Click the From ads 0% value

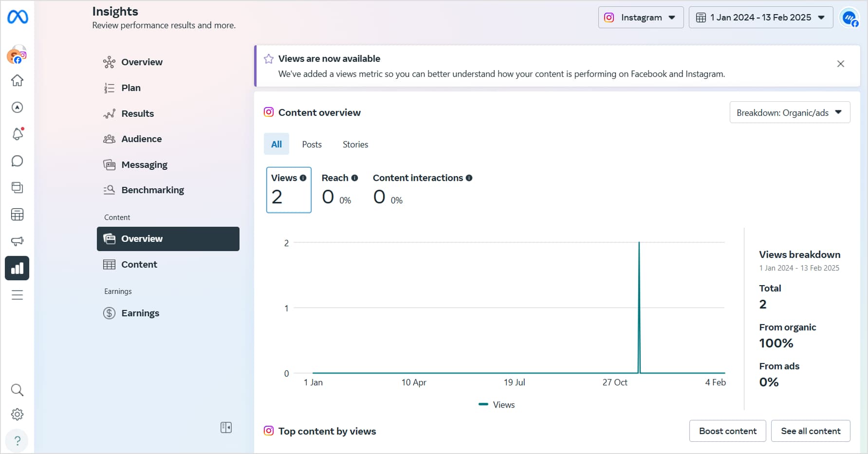click(x=769, y=382)
